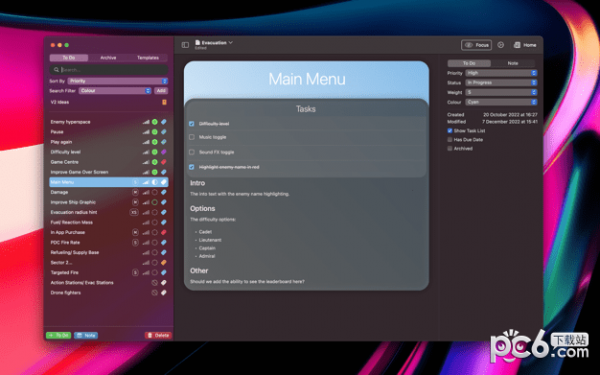The height and width of the screenshot is (375, 600).
Task: Switch to the Archive tab
Action: (108, 58)
